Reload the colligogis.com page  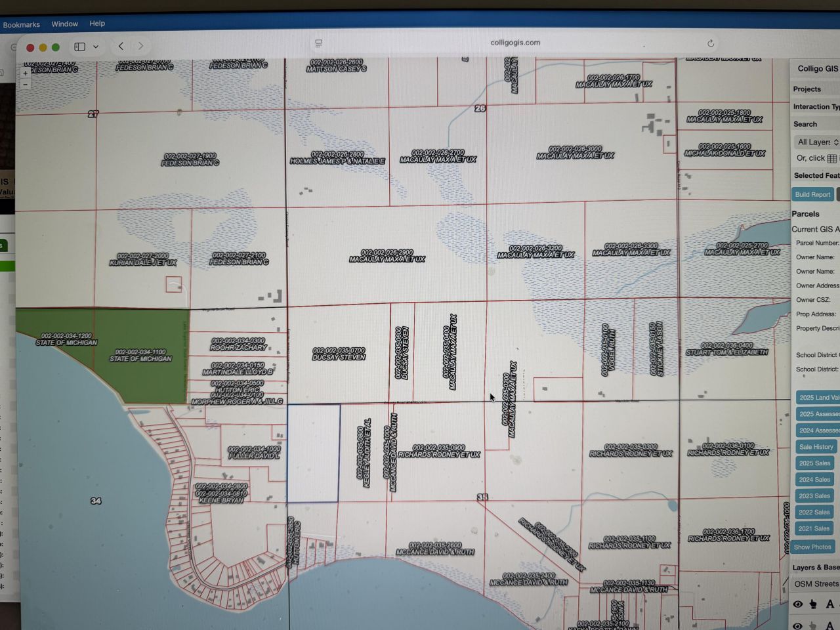[710, 43]
